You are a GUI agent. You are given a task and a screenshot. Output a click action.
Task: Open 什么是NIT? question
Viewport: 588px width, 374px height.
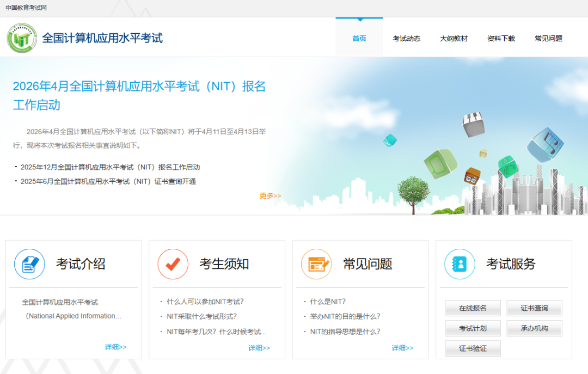[328, 302]
